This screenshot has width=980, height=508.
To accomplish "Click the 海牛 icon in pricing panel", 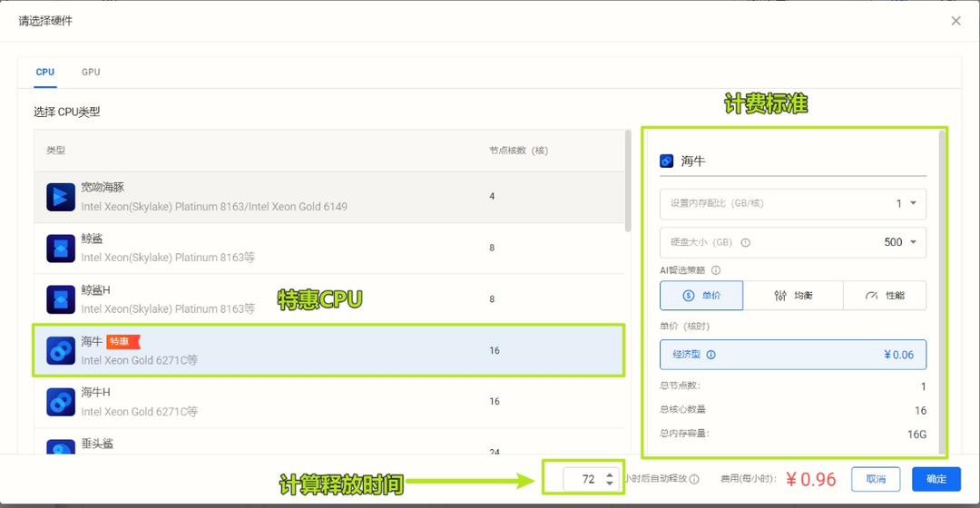I will click(x=666, y=161).
